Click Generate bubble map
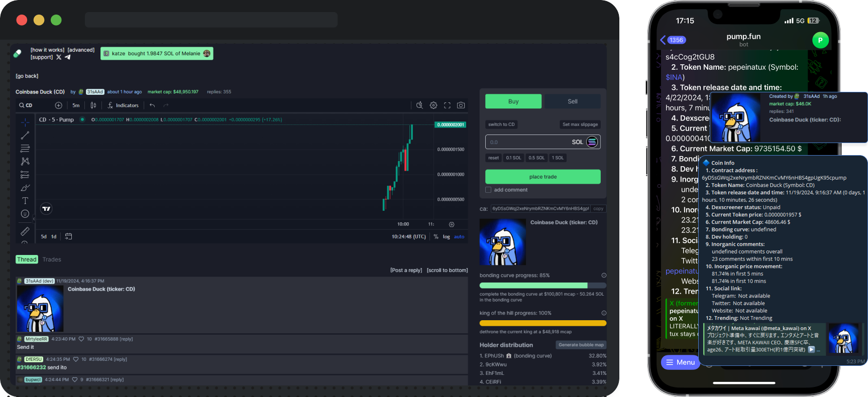This screenshot has width=868, height=397. coord(581,345)
